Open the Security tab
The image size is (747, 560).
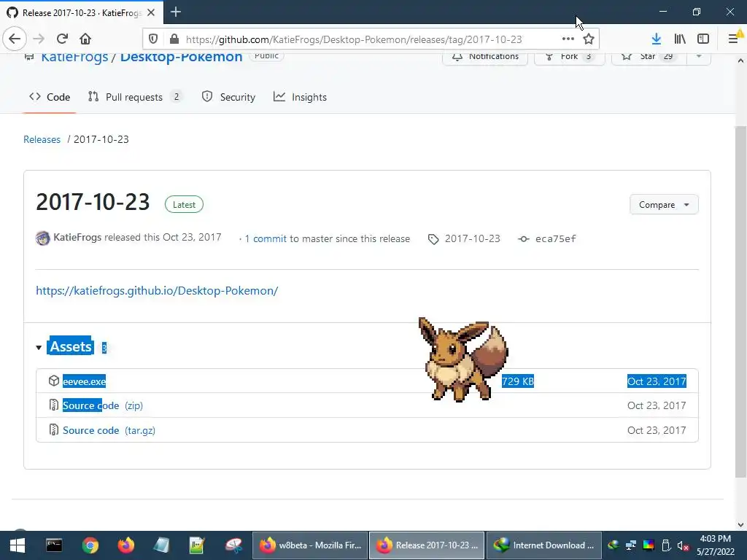tap(228, 97)
